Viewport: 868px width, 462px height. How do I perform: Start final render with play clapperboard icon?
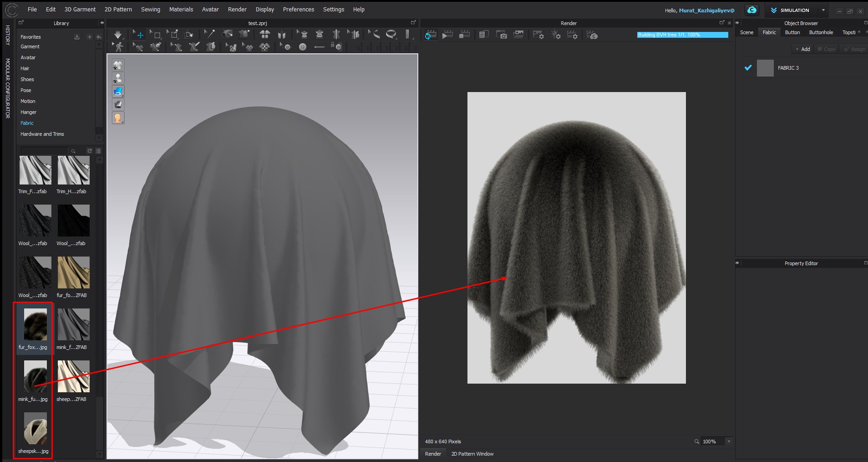pos(447,35)
